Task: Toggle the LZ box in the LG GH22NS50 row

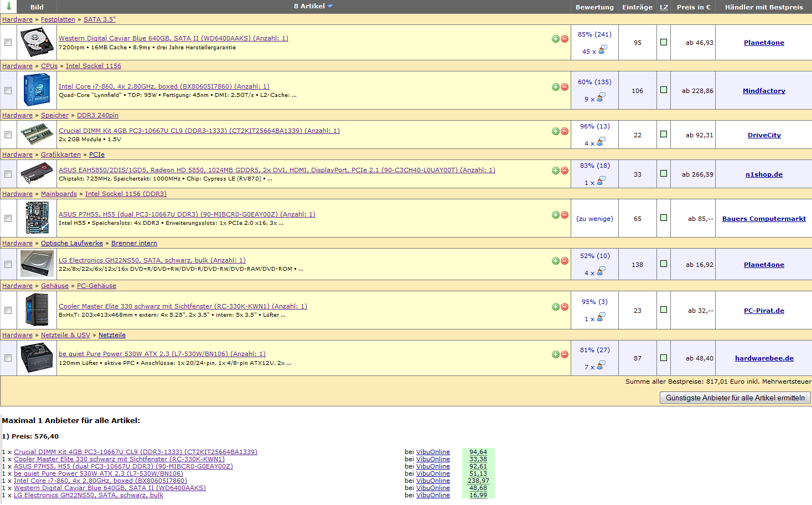Action: (664, 264)
